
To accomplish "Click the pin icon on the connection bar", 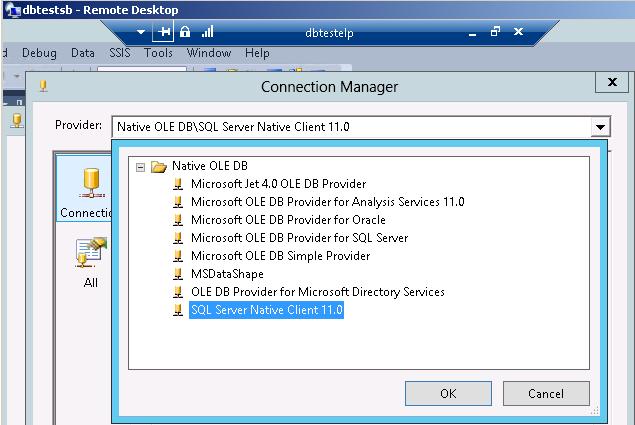I will (x=165, y=32).
